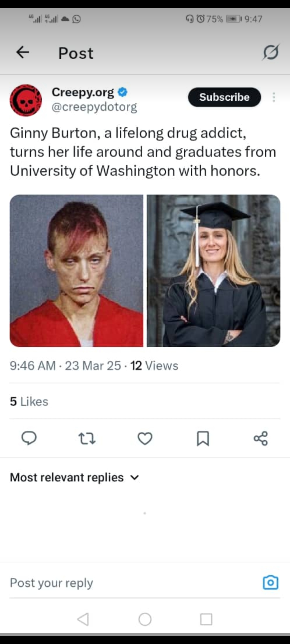
Task: Tap the back arrow icon
Action: click(23, 52)
